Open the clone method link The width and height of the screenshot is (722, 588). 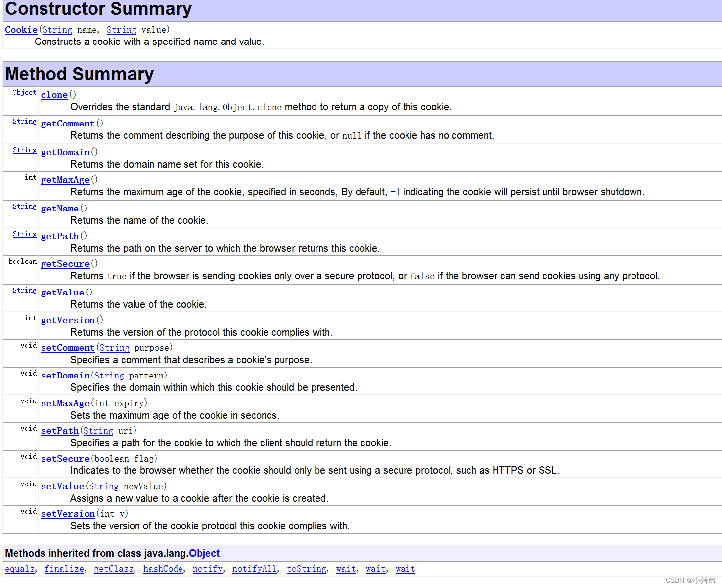click(54, 95)
